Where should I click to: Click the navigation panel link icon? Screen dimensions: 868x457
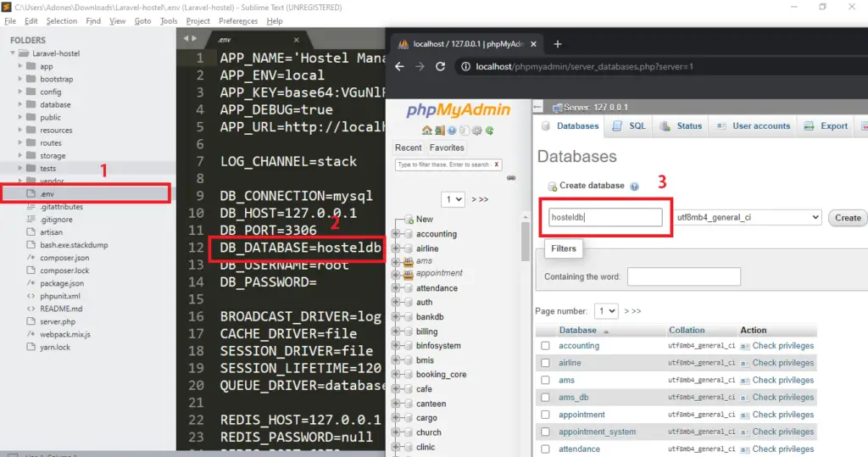click(x=511, y=178)
